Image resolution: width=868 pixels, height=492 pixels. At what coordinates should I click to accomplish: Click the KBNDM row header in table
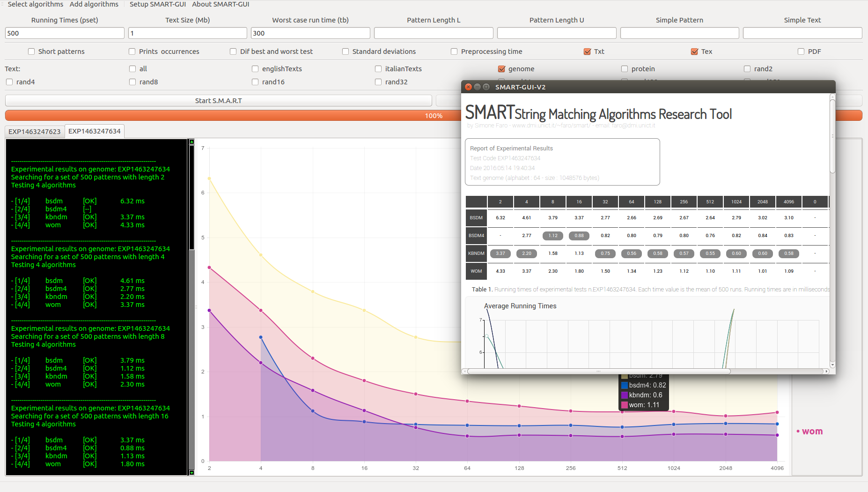(x=476, y=253)
